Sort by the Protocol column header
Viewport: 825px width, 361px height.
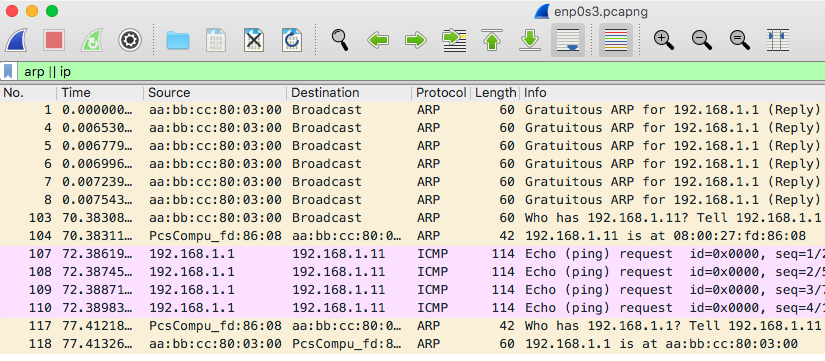click(x=441, y=93)
